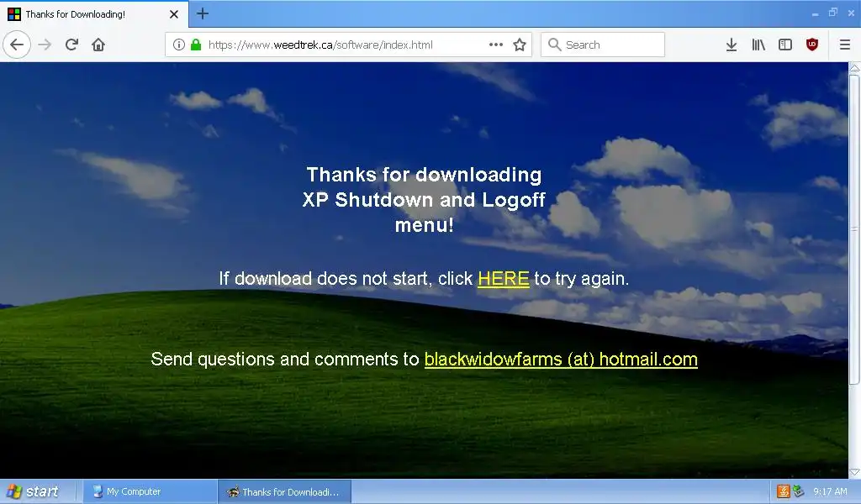Click the tab favicon colored squares icon

[14, 14]
